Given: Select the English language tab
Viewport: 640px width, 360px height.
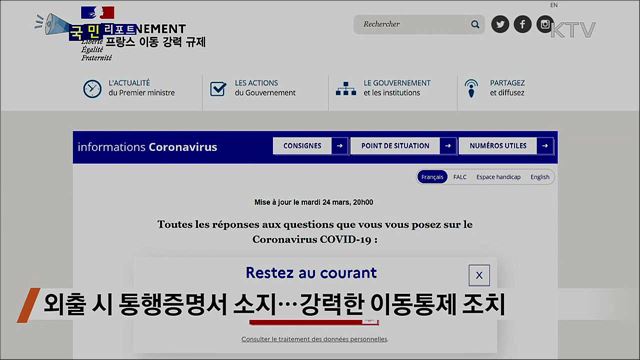Looking at the screenshot, I should point(540,177).
